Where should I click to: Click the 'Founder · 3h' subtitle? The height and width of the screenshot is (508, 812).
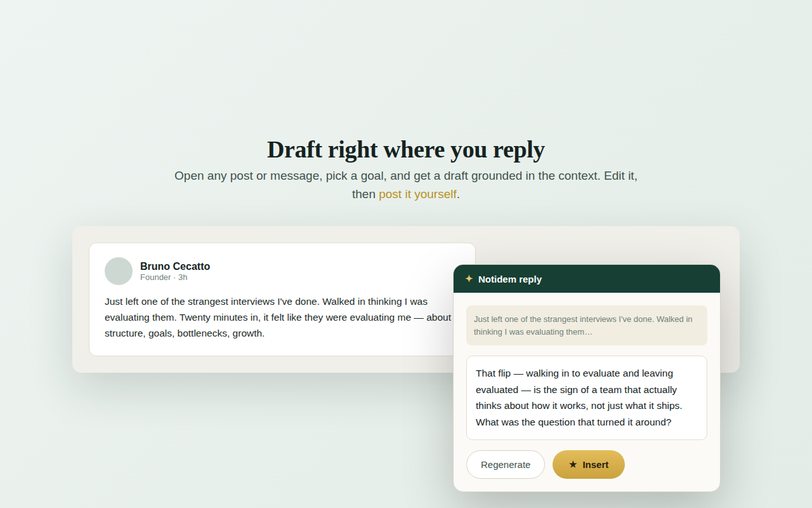[164, 277]
